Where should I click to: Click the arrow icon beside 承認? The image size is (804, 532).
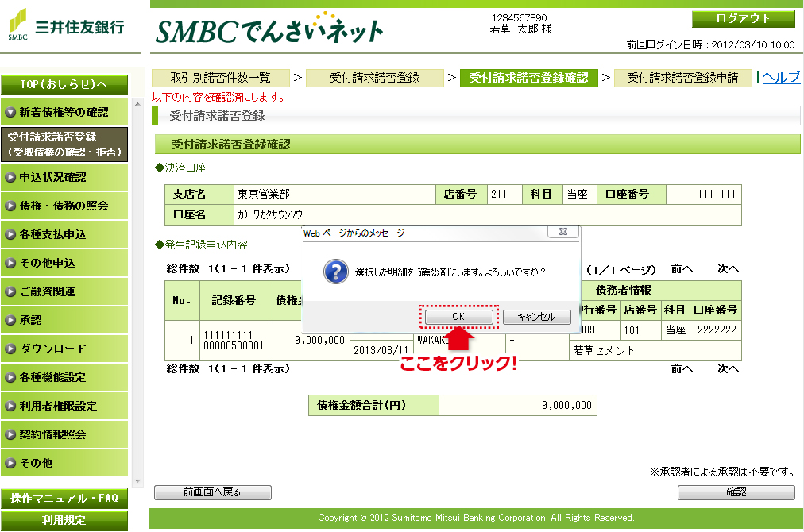click(10, 320)
